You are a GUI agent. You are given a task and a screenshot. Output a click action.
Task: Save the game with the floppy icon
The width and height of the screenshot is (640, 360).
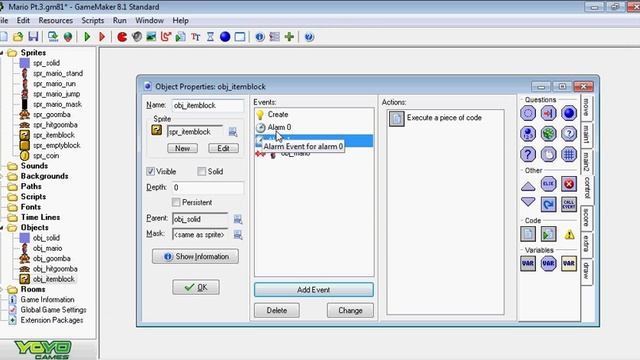tap(33, 37)
